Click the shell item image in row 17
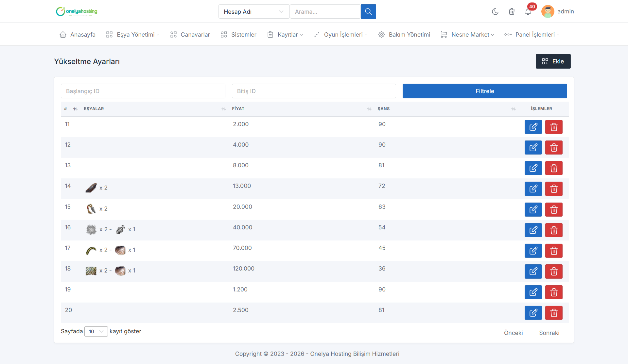This screenshot has width=628, height=364. pyautogui.click(x=120, y=250)
